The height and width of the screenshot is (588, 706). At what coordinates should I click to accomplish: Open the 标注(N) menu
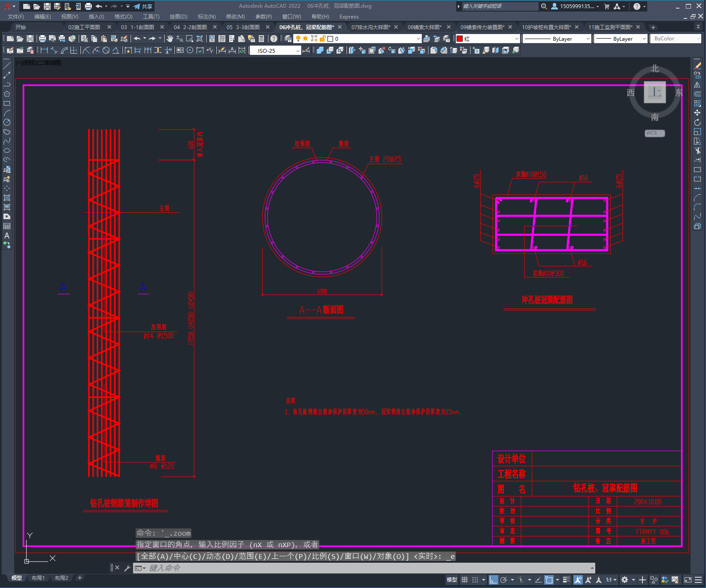pos(206,17)
